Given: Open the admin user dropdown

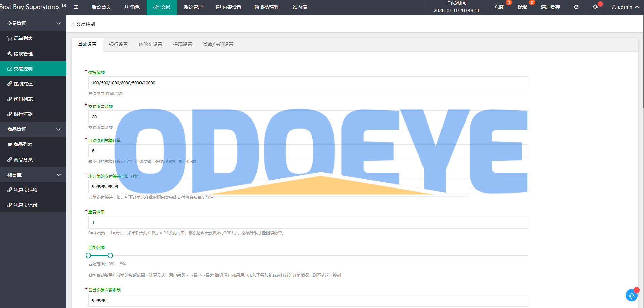Looking at the screenshot, I should point(625,7).
